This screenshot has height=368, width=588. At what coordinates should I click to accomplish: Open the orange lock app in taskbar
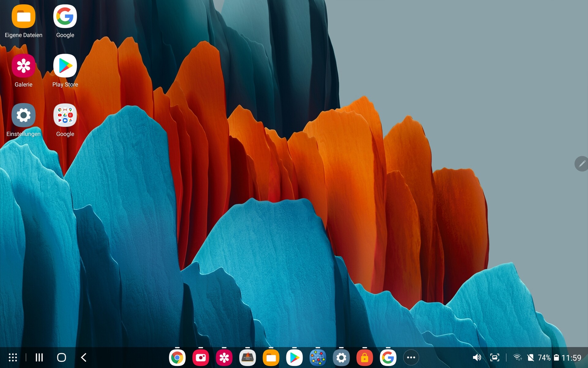click(364, 358)
